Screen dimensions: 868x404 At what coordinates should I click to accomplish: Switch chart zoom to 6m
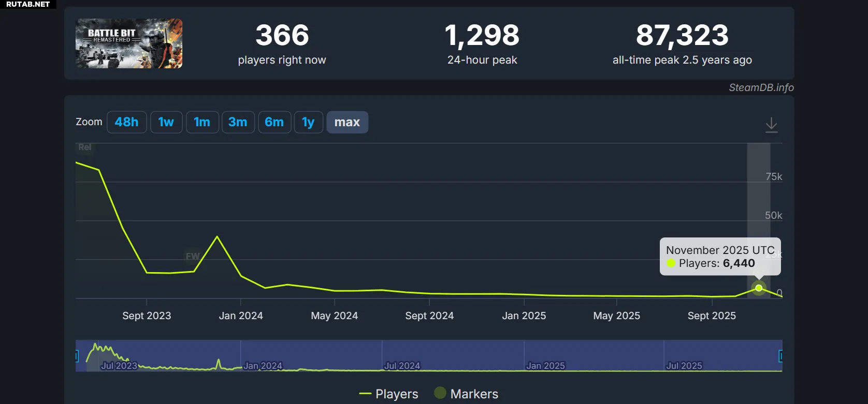(274, 122)
